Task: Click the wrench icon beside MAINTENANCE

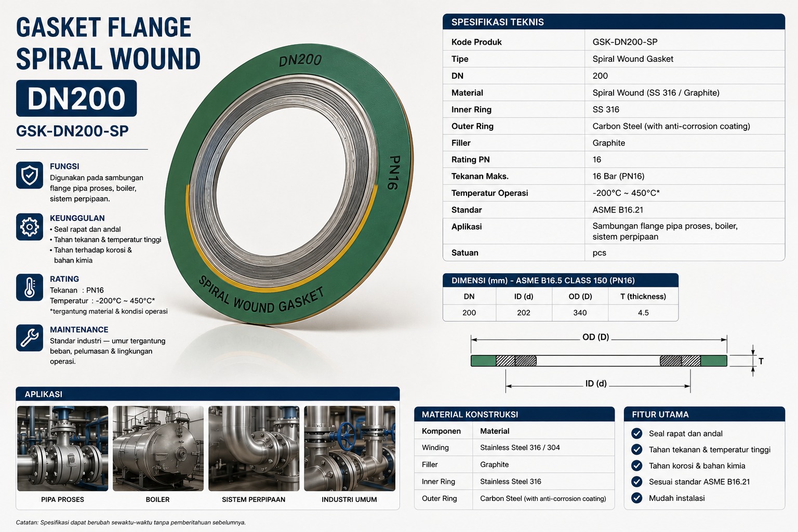Action: click(30, 338)
